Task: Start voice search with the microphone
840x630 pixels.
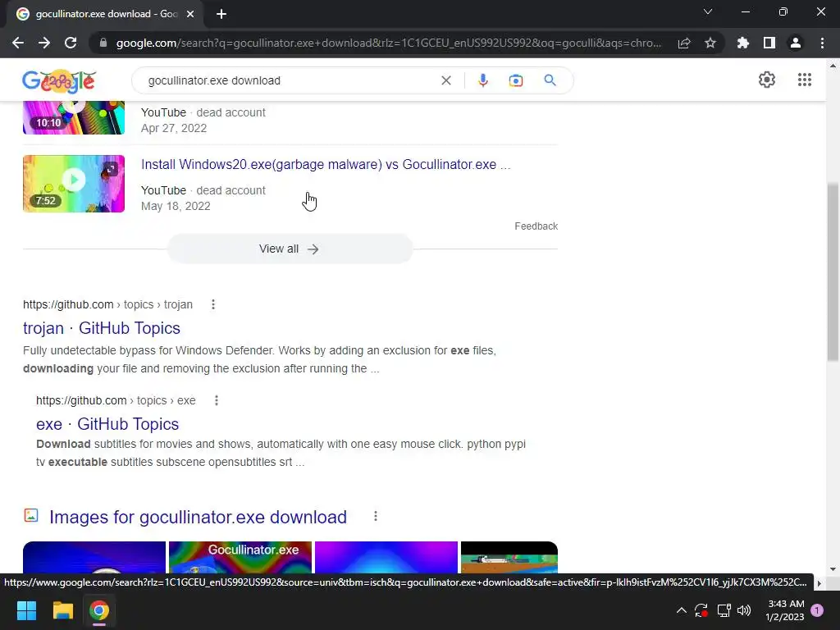Action: click(x=482, y=80)
